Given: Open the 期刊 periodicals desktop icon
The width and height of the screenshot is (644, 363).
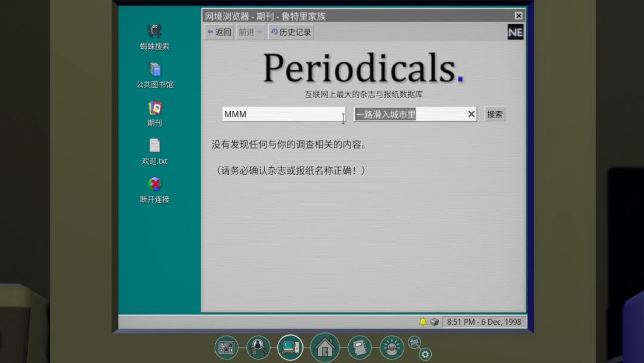Looking at the screenshot, I should point(154,114).
